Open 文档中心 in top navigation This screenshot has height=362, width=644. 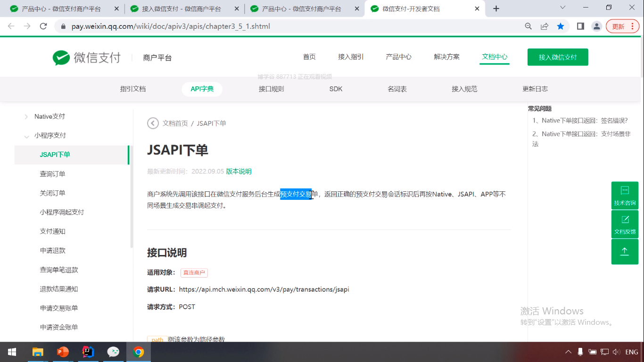(495, 57)
